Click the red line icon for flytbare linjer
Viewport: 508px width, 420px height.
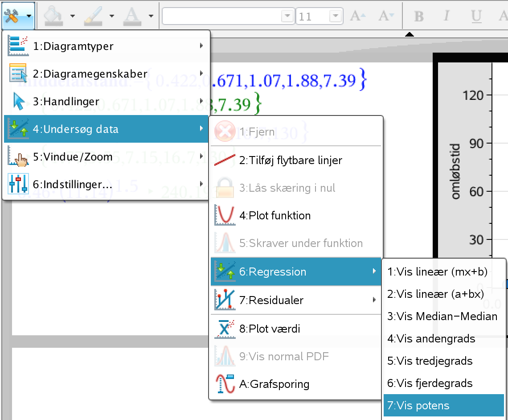point(225,160)
